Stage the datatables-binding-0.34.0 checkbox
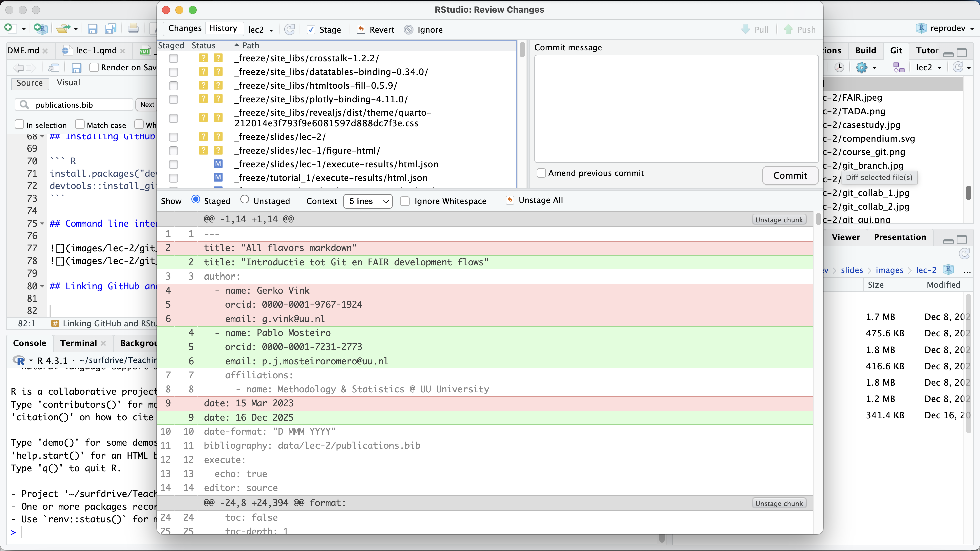 point(173,72)
